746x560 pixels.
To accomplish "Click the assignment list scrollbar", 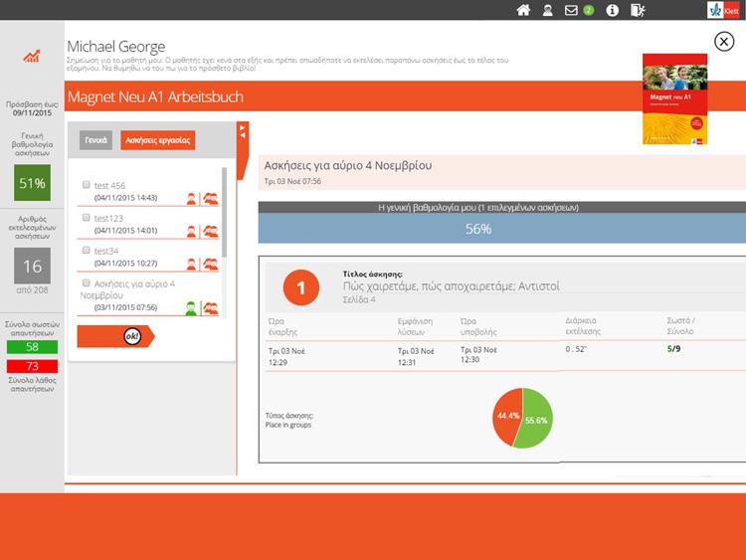I will tap(224, 212).
